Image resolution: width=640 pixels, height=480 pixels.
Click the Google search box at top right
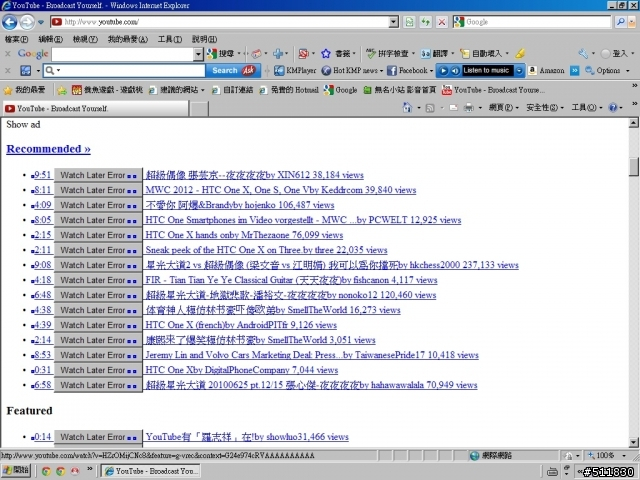tap(532, 22)
